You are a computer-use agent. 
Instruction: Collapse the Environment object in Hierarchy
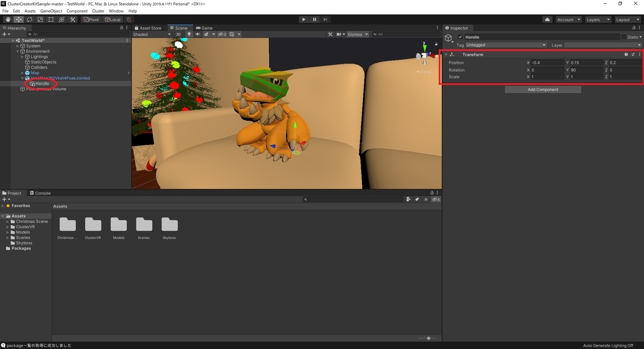18,52
